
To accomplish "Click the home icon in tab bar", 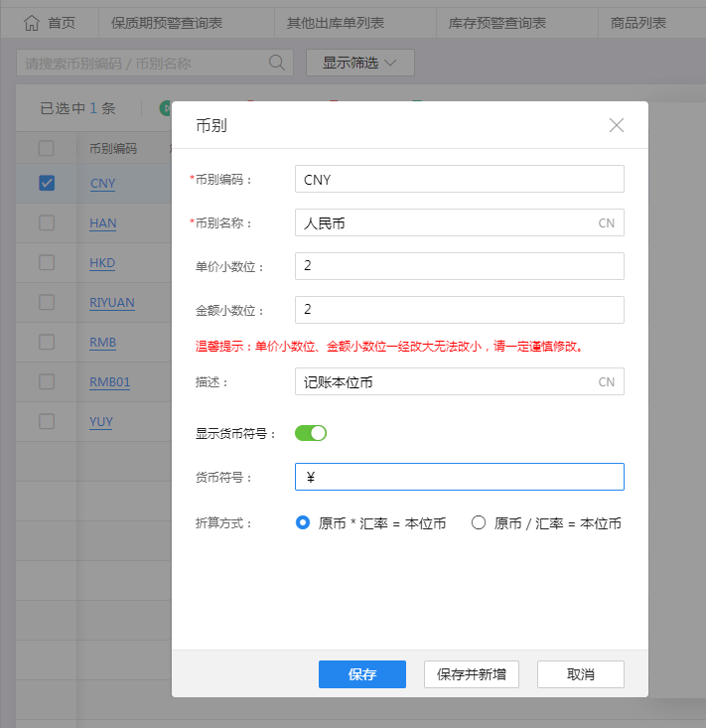I will tap(32, 23).
